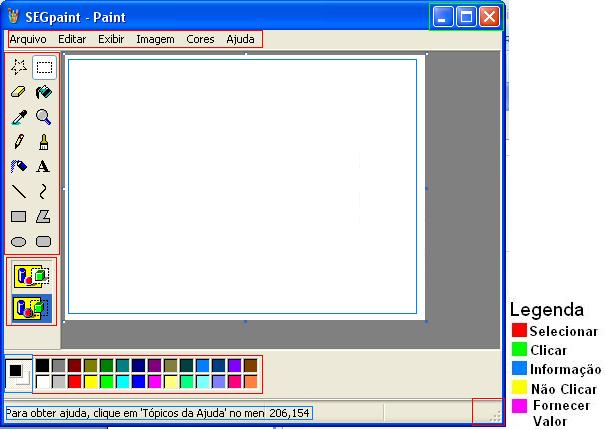
Task: Set transparent selection mode option
Action: click(32, 308)
